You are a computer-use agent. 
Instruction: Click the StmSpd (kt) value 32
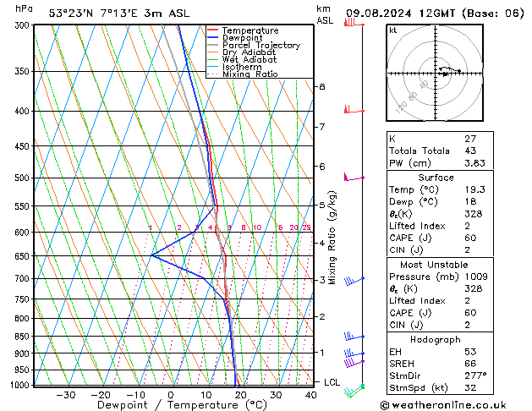(x=470, y=387)
